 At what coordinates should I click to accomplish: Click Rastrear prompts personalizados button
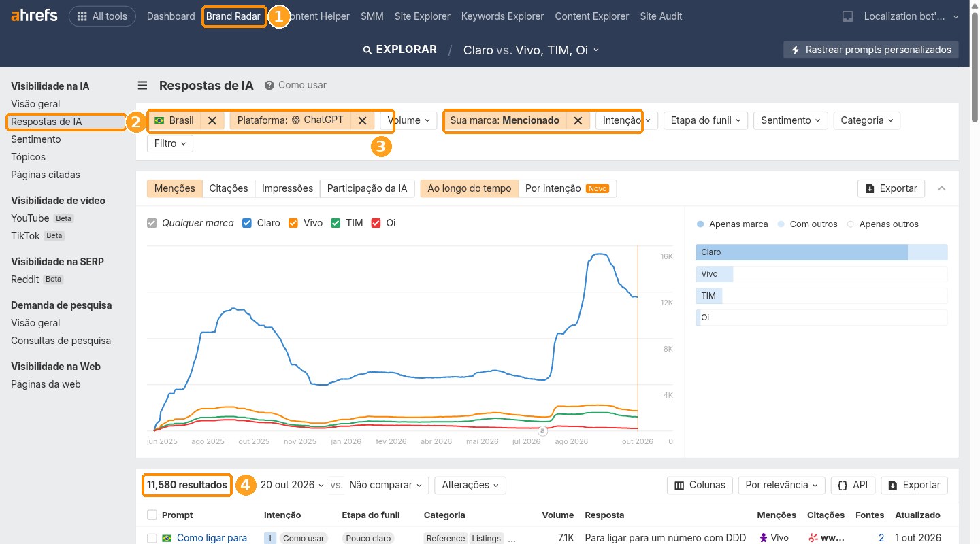(871, 50)
